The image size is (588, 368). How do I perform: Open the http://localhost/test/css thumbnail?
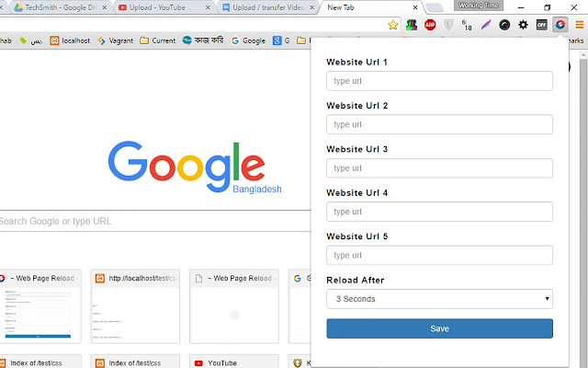click(135, 306)
